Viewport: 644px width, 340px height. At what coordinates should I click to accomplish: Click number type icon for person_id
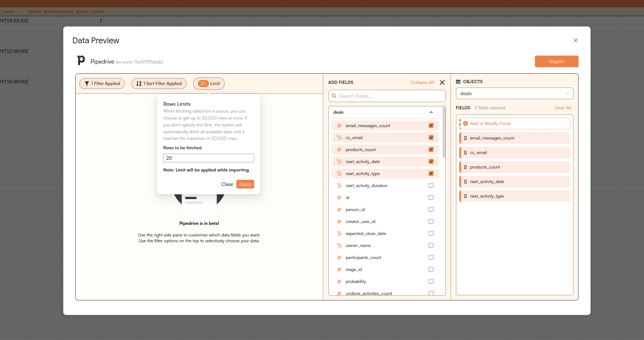(339, 210)
